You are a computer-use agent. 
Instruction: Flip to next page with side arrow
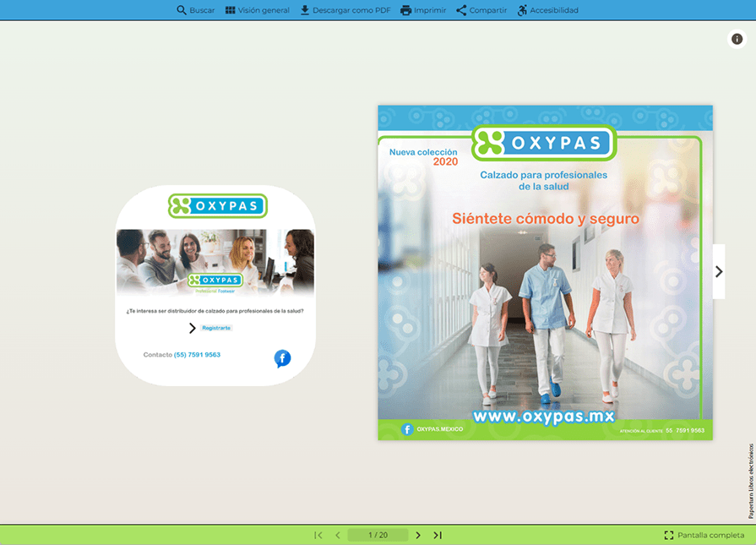(719, 271)
